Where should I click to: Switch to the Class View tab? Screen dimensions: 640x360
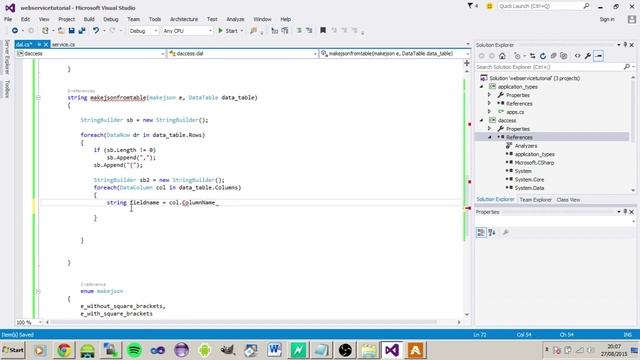click(x=568, y=200)
